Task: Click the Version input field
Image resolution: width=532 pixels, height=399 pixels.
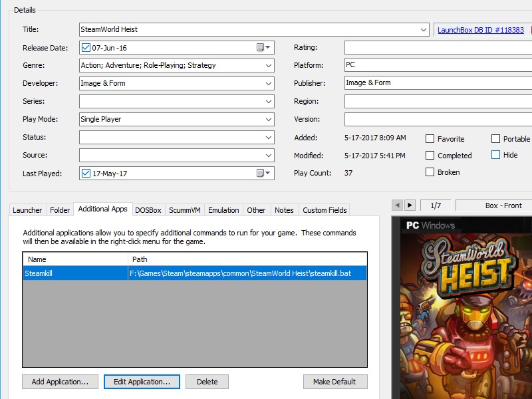Action: coord(438,120)
